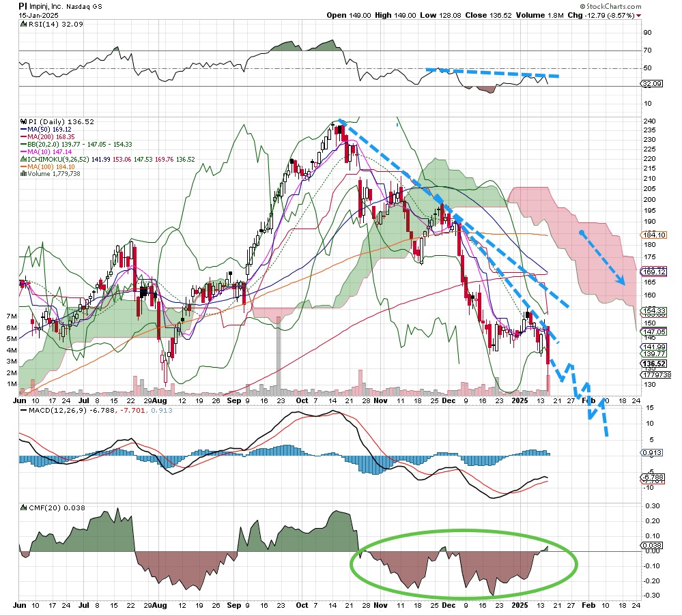Click the Chg -12.79 (-8.57%) value in header
682x616 pixels.
(603, 15)
